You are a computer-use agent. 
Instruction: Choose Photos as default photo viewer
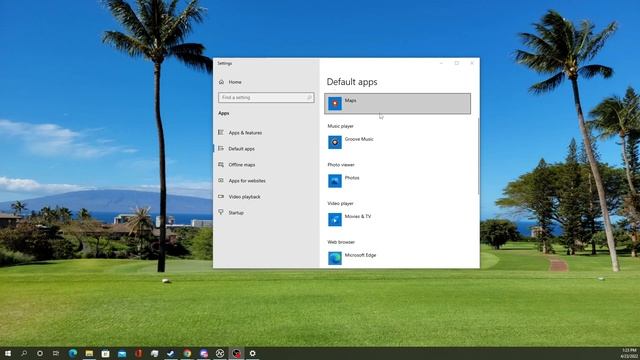tap(398, 181)
